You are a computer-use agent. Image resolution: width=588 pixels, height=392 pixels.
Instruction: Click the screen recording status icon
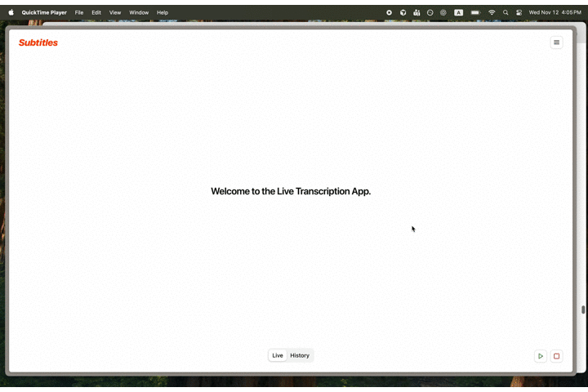[x=389, y=12]
